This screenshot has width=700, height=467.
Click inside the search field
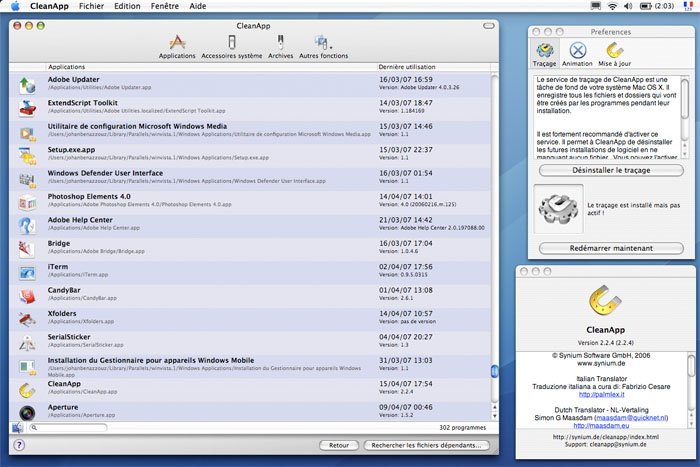click(71, 428)
